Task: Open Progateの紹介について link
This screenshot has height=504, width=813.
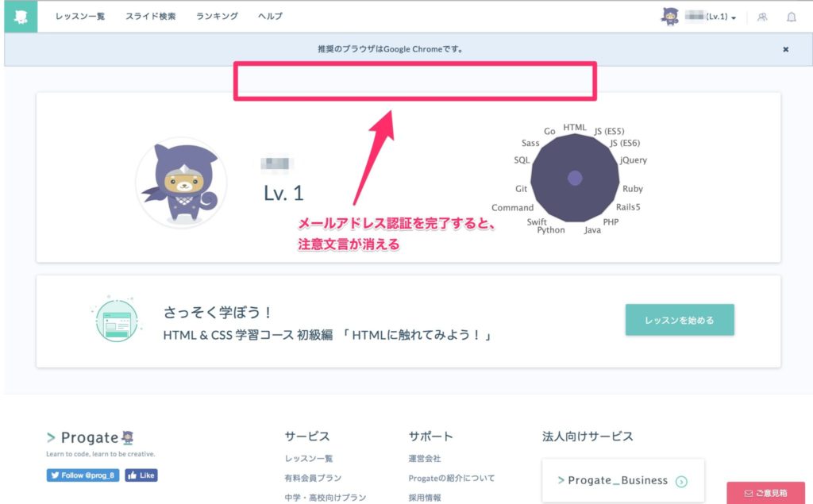Action: (452, 478)
